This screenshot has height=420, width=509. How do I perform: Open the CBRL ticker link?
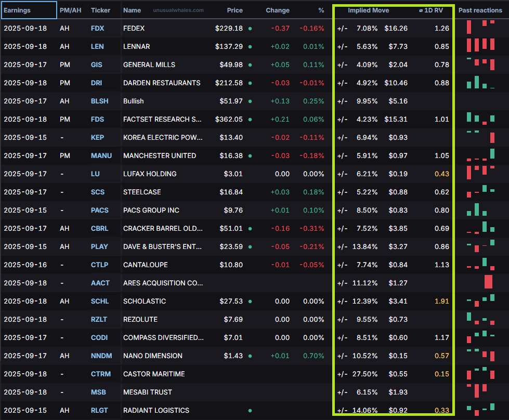(100, 228)
